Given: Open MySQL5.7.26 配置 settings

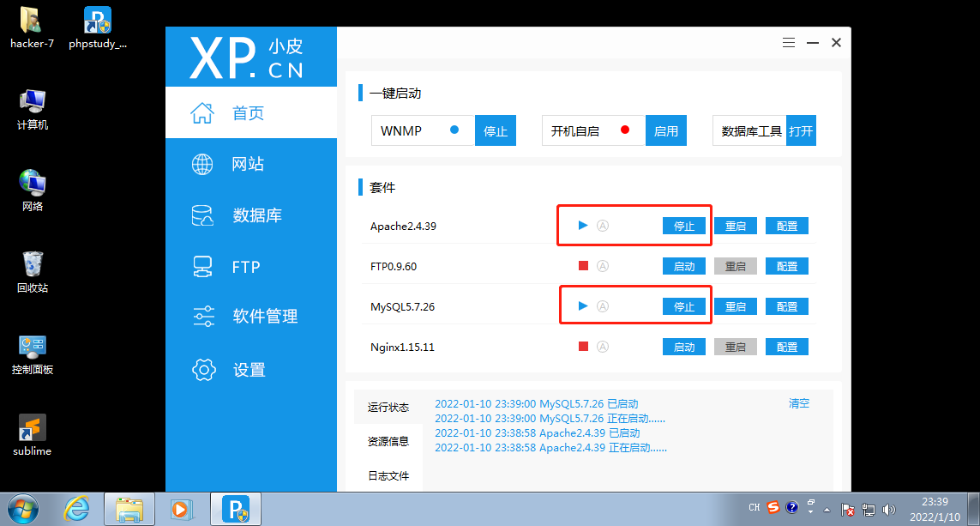Looking at the screenshot, I should (x=787, y=306).
